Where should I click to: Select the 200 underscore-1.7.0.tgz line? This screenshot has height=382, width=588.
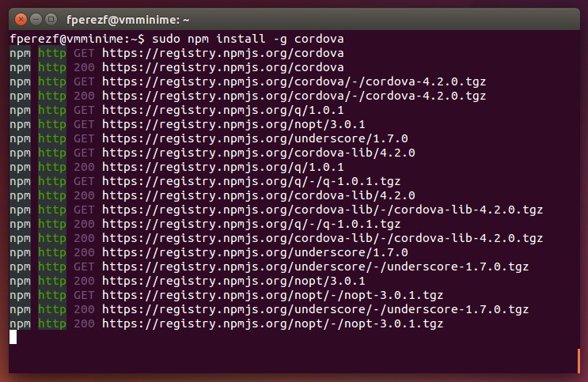269,310
